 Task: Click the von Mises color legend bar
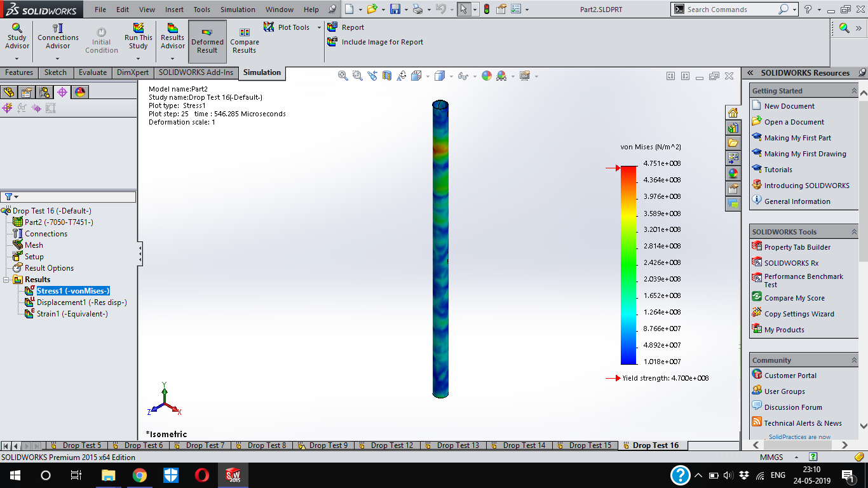point(628,265)
